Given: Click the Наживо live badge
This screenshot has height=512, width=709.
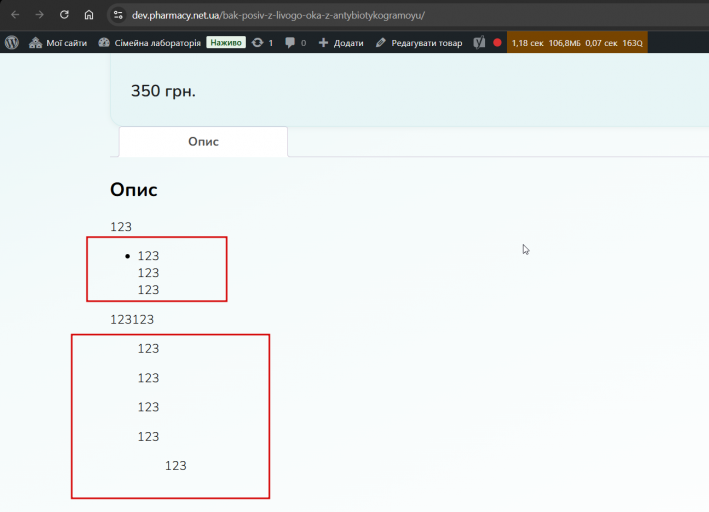Looking at the screenshot, I should point(226,43).
